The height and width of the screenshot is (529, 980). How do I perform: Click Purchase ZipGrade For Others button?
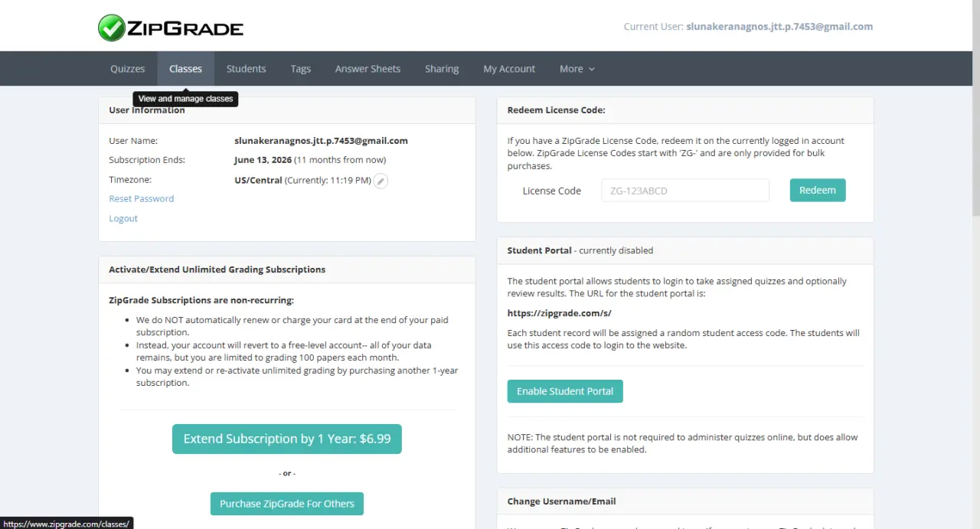tap(287, 504)
